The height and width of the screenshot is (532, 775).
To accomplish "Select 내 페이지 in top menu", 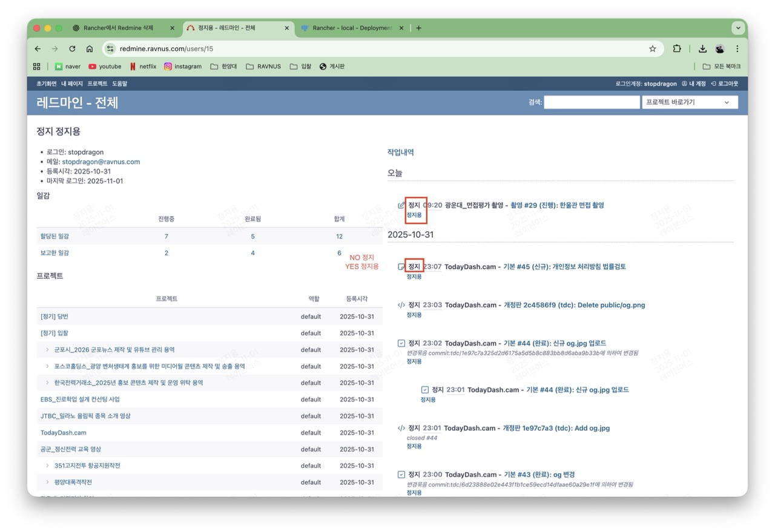I will click(x=71, y=84).
